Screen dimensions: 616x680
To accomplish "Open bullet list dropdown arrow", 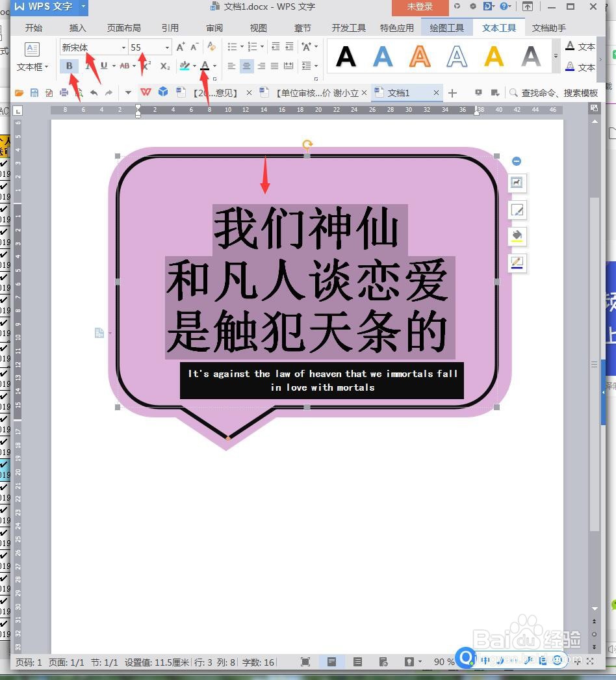I will 242,46.
